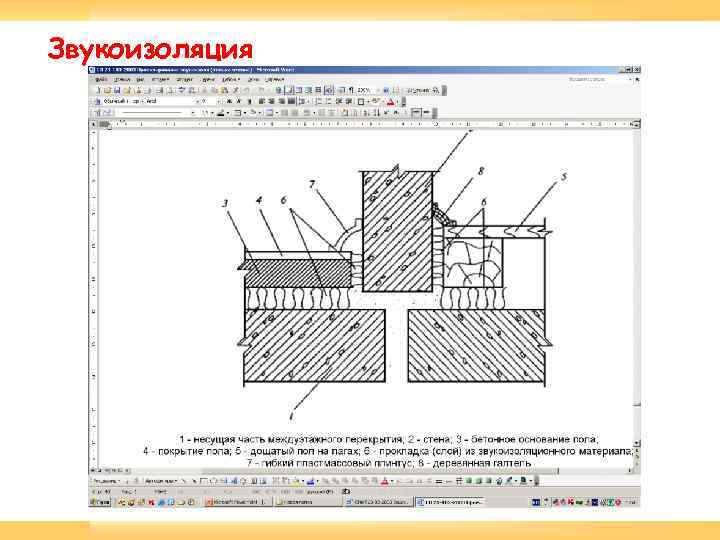Open the Вставка menu

[x=160, y=79]
